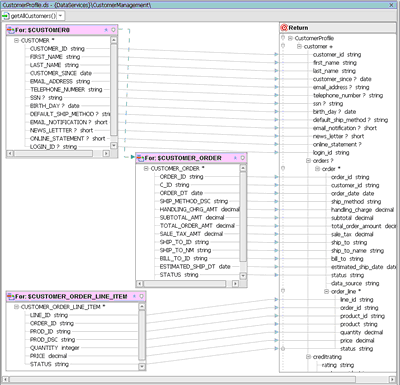Screen dimensions: 400x385
Task: Select ORDER_DT date row
Action: pos(181,193)
